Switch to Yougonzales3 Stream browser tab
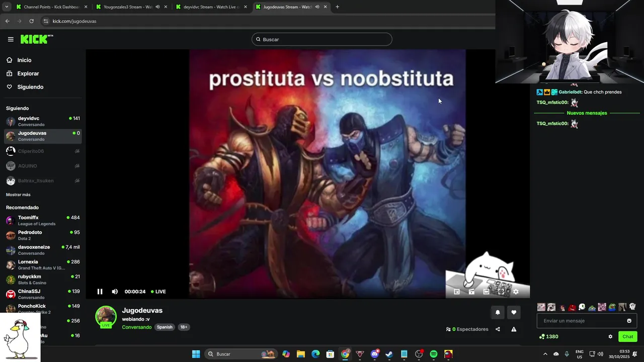The height and width of the screenshot is (362, 644). tap(131, 7)
